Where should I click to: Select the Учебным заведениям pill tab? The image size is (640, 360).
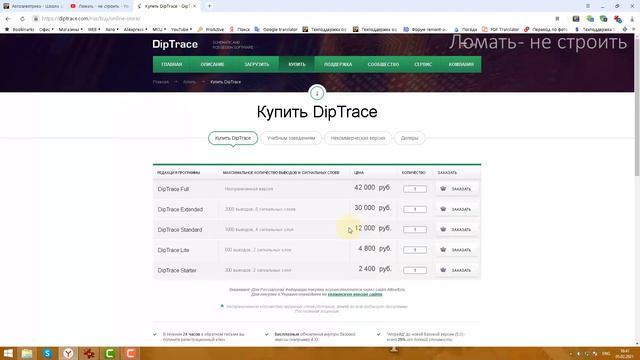(291, 138)
